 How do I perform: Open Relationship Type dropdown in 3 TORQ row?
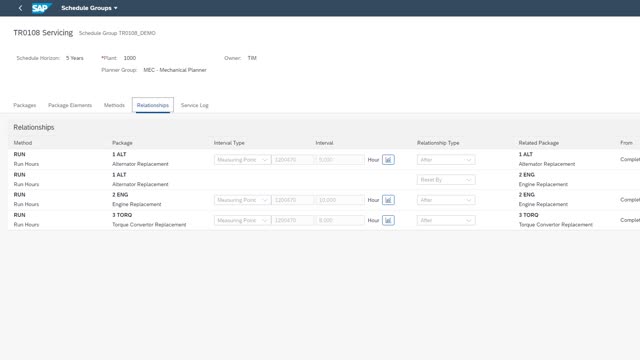click(446, 220)
